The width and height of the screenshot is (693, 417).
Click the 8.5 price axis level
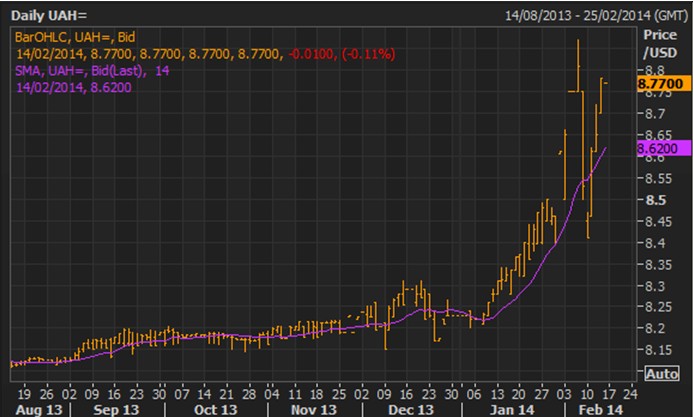point(654,200)
